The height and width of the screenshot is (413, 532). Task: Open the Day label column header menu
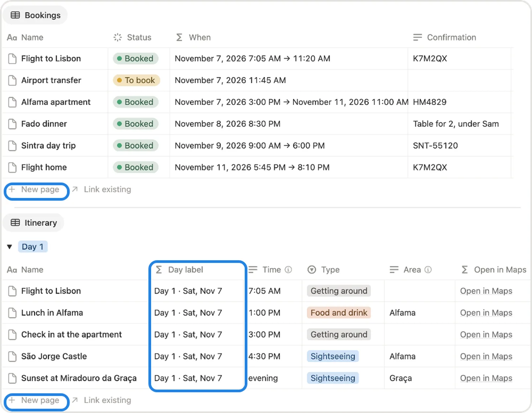click(179, 270)
